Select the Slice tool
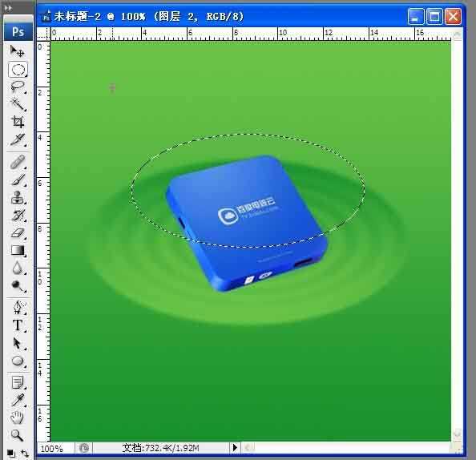This screenshot has width=476, height=460. coord(18,139)
